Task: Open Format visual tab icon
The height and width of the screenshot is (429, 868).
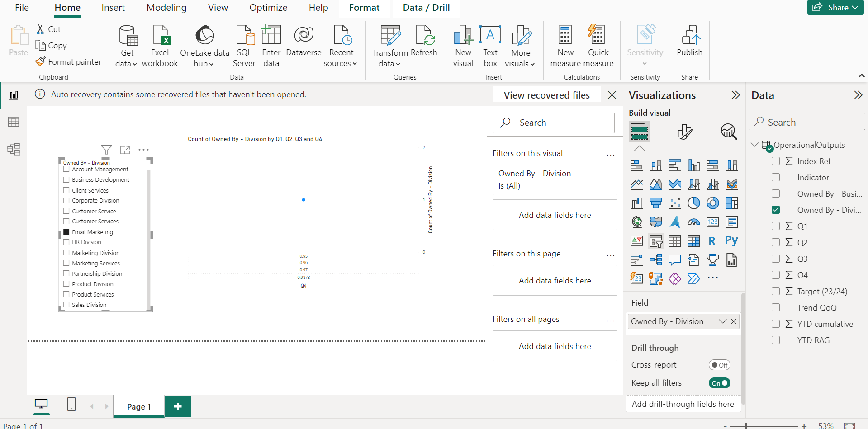Action: tap(684, 132)
